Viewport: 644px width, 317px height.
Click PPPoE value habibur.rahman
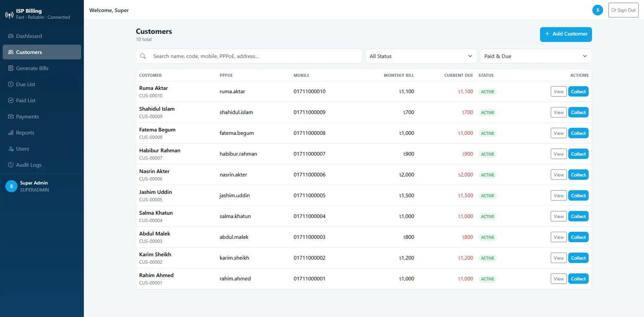click(238, 154)
